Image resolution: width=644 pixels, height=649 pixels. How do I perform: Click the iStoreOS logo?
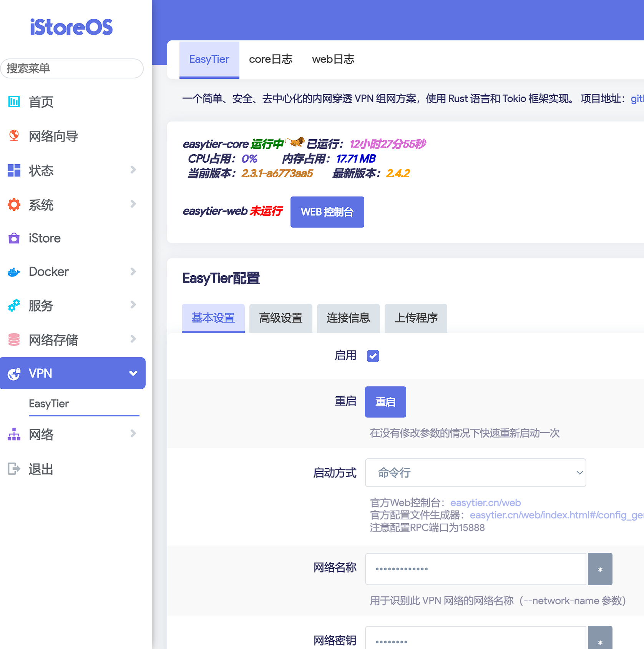click(x=71, y=27)
